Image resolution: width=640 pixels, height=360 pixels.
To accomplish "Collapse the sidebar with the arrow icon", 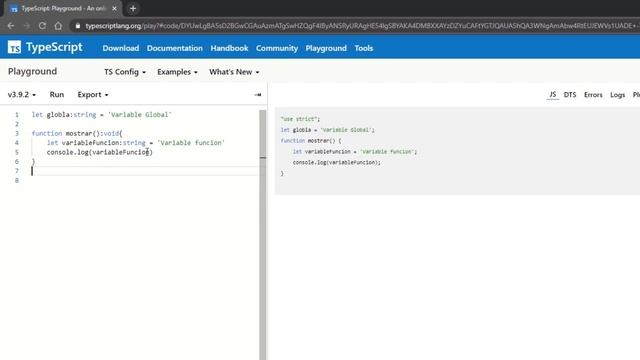I will click(258, 95).
